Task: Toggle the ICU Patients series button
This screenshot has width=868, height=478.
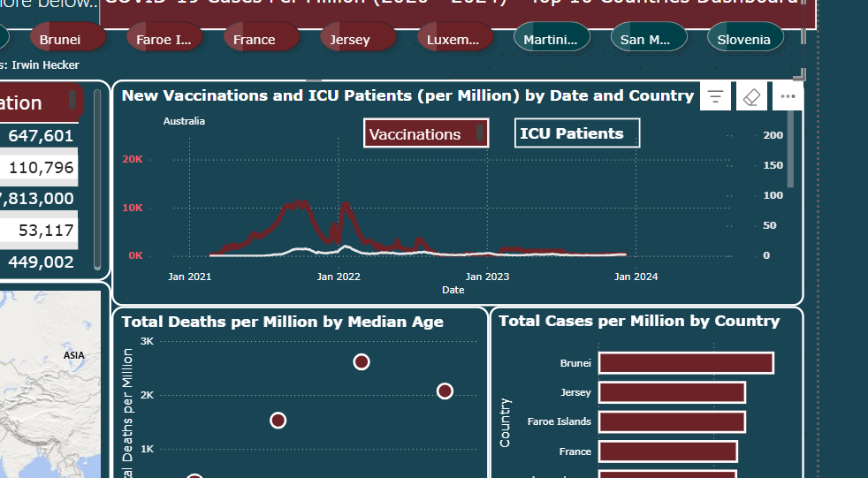Action: point(576,133)
